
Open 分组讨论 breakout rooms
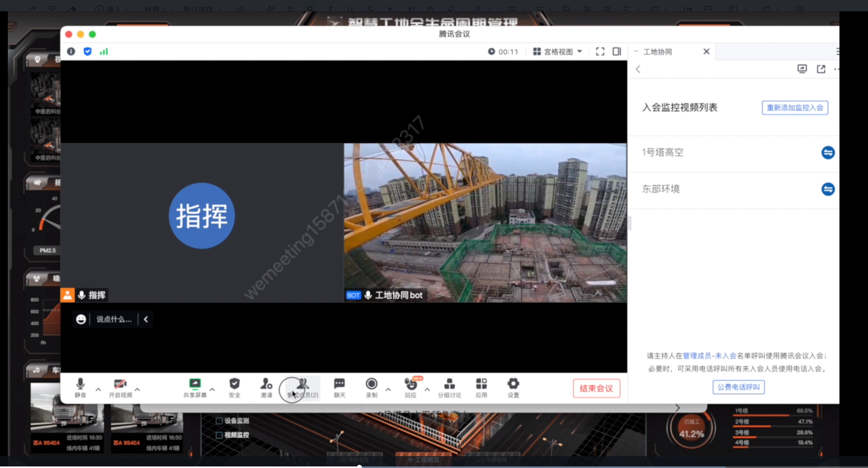pos(449,388)
